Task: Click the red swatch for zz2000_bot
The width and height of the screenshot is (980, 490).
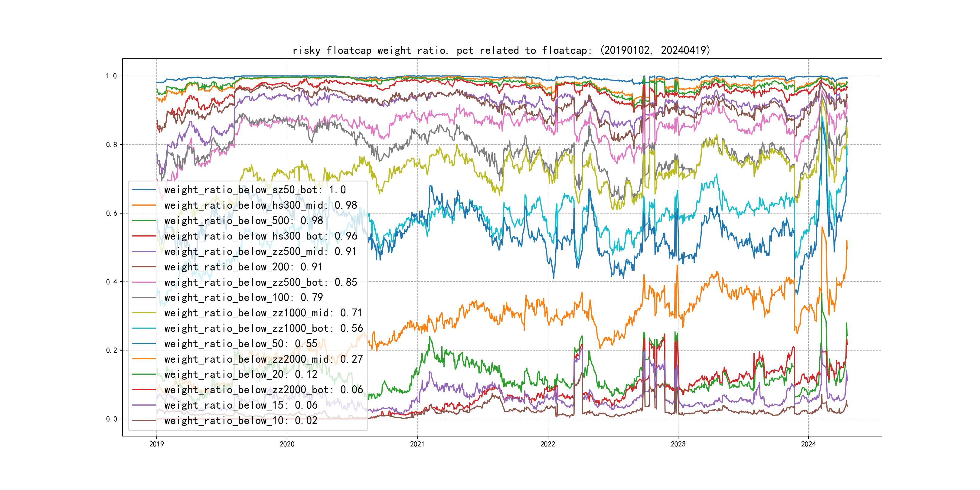Action: [144, 390]
